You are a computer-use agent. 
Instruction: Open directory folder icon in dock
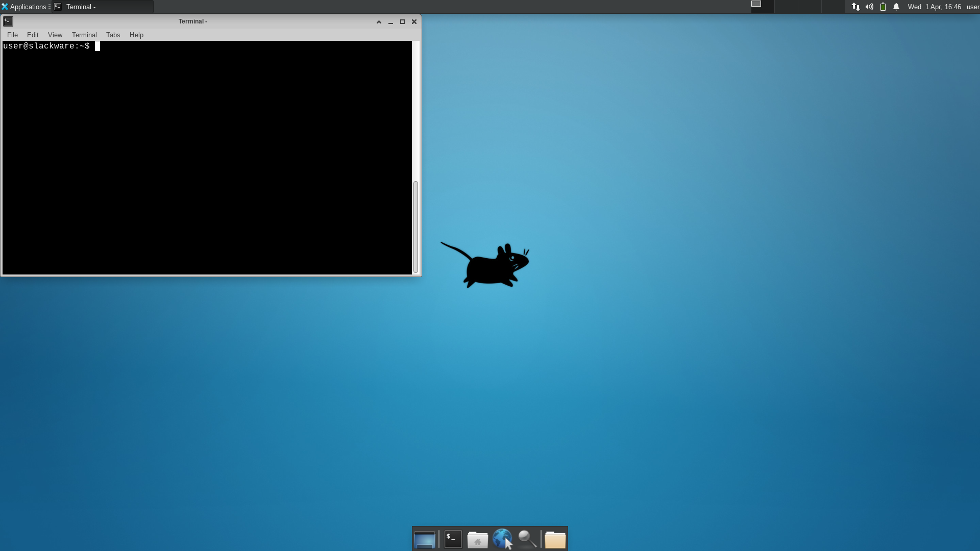555,539
